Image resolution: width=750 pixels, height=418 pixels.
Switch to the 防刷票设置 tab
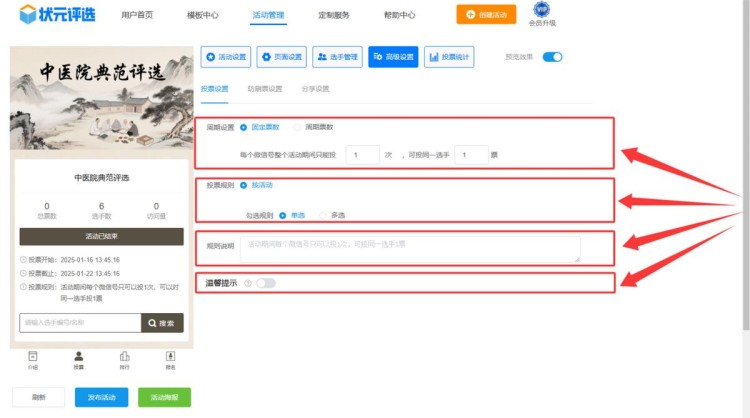tap(265, 89)
